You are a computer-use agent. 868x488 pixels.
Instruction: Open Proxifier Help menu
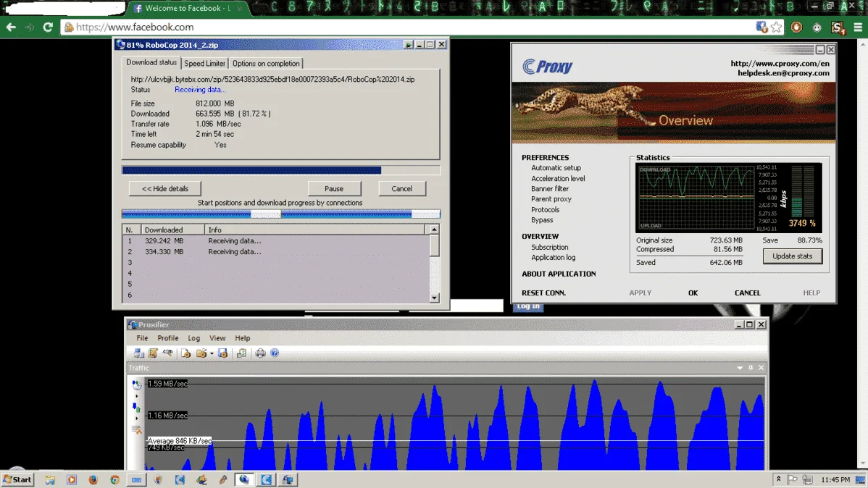click(243, 338)
